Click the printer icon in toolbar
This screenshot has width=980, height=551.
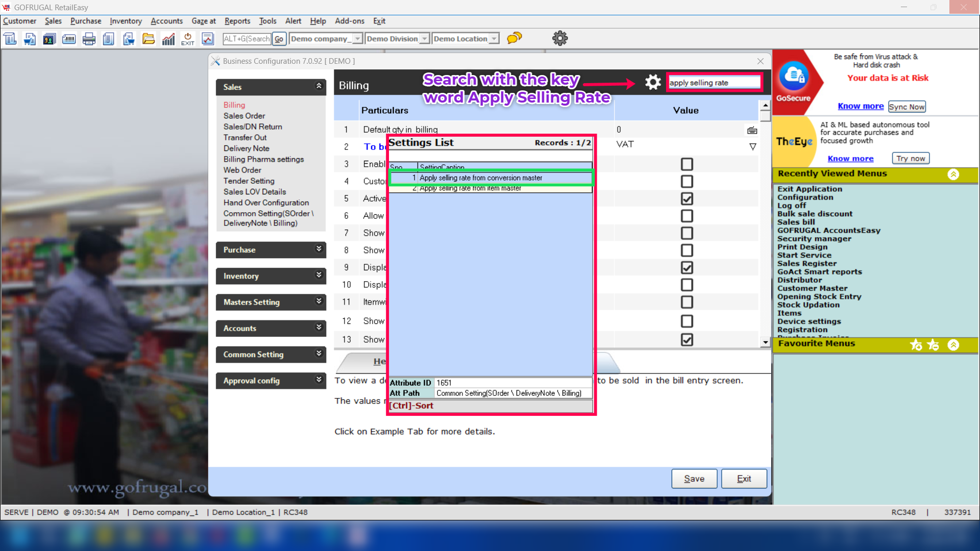89,39
